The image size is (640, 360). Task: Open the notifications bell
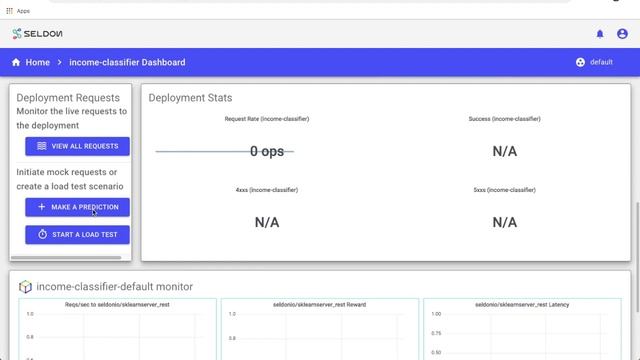pyautogui.click(x=600, y=34)
